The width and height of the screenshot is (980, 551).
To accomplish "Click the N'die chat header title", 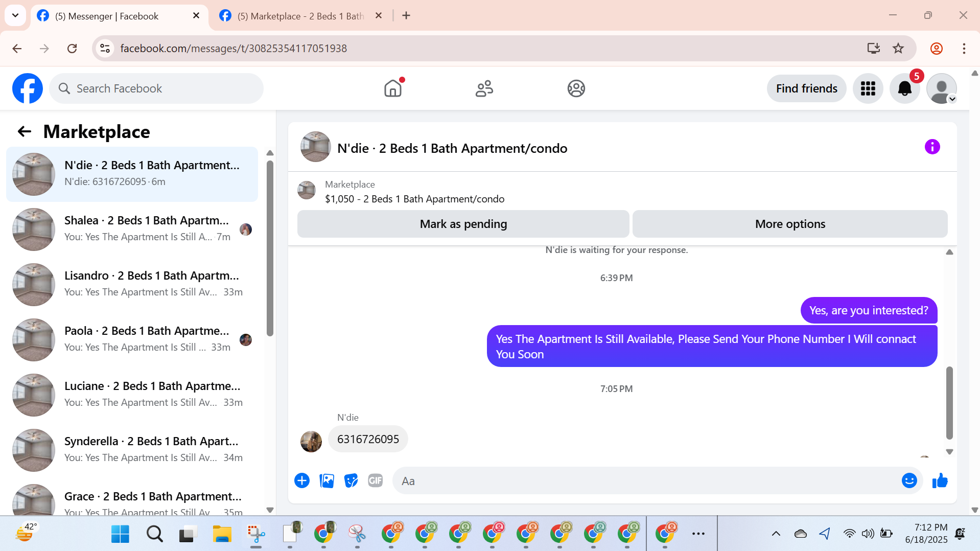I will 452,148.
